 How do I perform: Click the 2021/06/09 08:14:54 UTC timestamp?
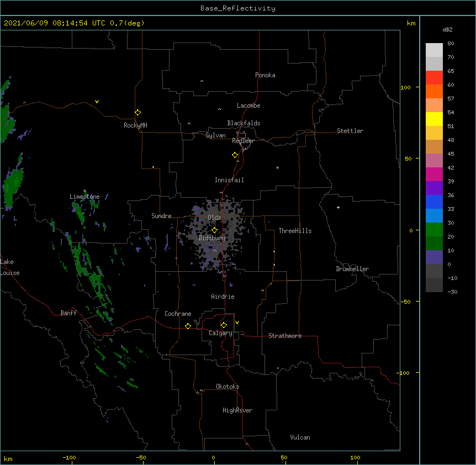pos(55,23)
